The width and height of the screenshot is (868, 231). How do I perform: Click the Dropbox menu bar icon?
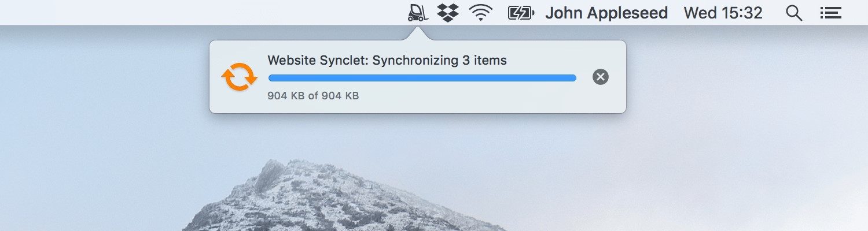(447, 13)
